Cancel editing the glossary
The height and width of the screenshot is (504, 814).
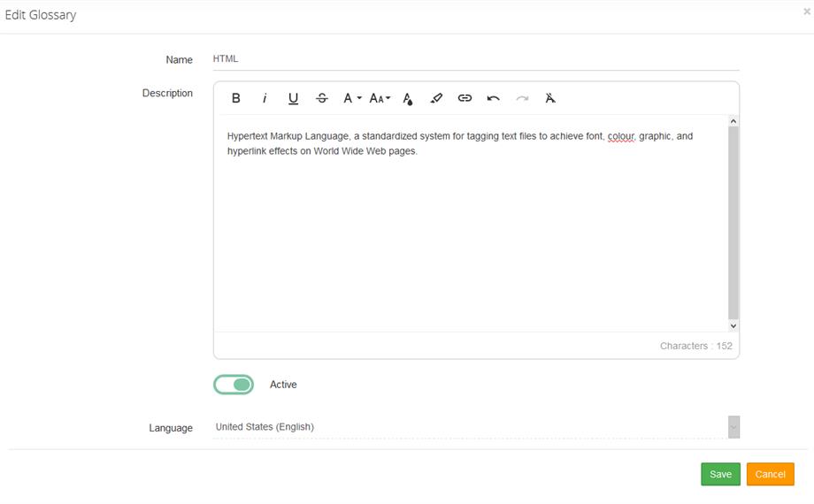(x=770, y=474)
